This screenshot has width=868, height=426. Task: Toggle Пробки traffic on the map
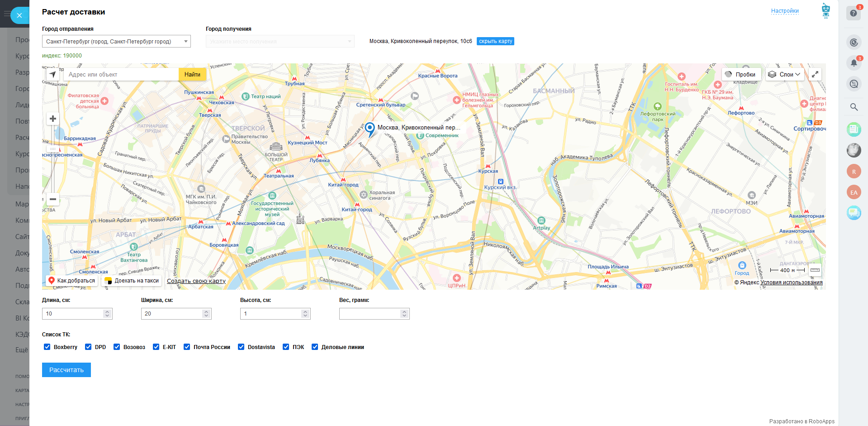point(741,74)
